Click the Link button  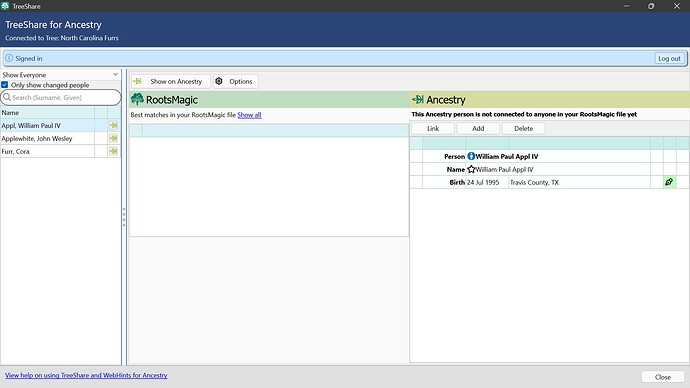[433, 128]
